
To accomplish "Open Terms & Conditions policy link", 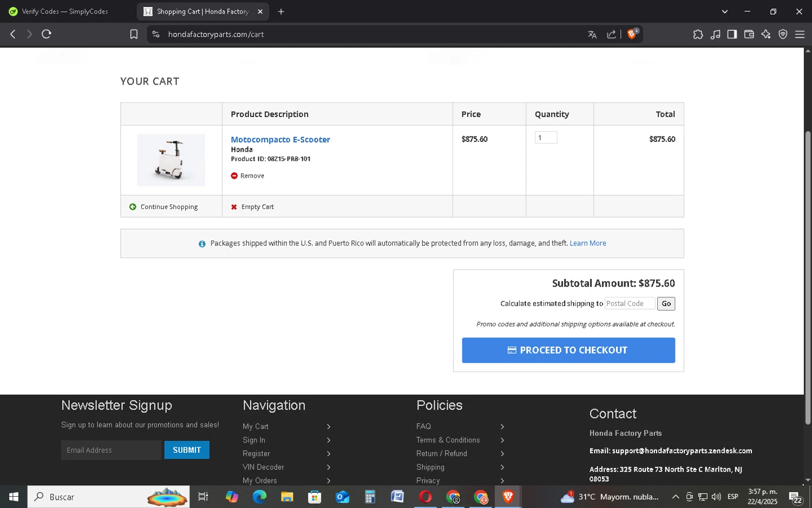I will tap(448, 440).
